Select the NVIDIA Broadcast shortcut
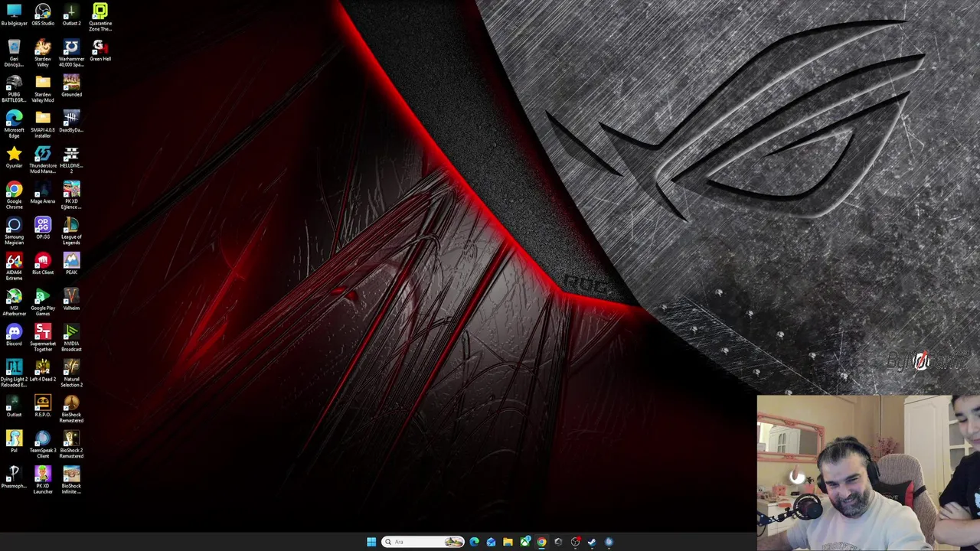 click(x=71, y=338)
